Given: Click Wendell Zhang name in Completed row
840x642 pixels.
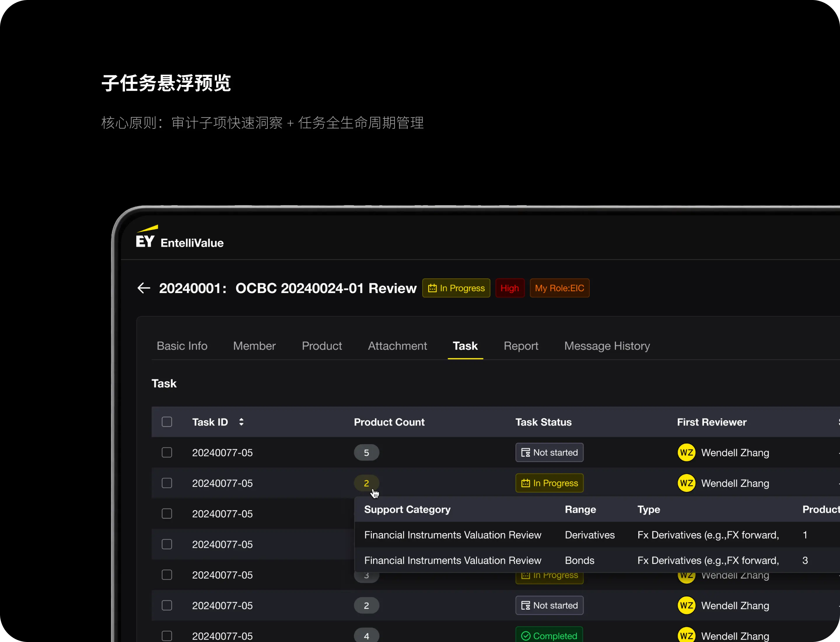Looking at the screenshot, I should [735, 636].
